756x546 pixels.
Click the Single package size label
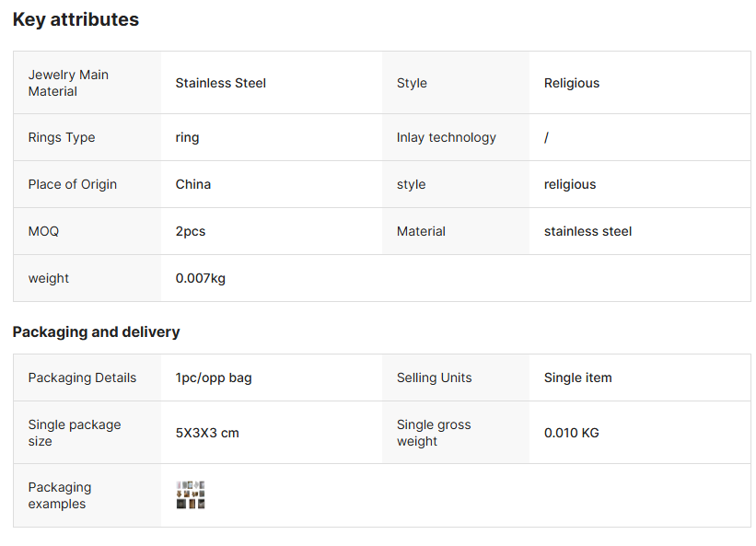tap(75, 433)
